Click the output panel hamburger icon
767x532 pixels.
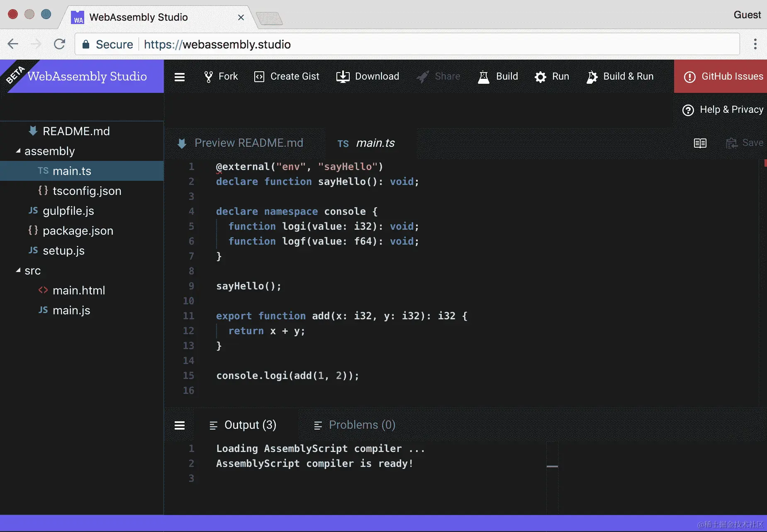tap(180, 425)
